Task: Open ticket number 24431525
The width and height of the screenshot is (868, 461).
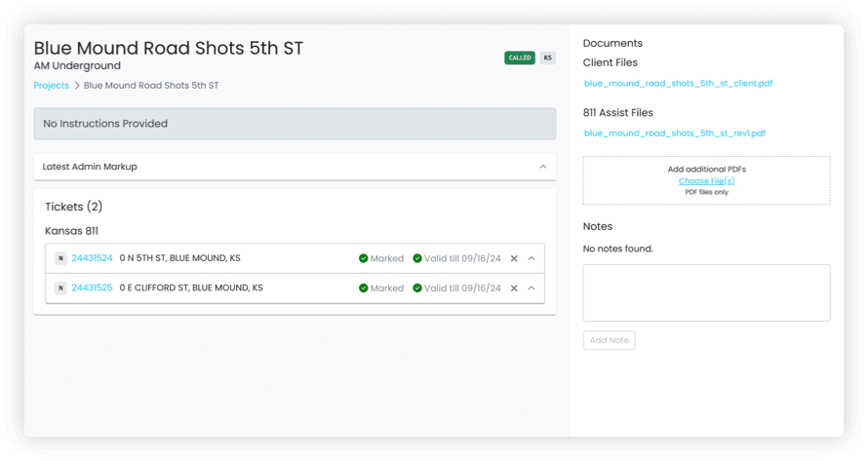Action: pyautogui.click(x=92, y=288)
